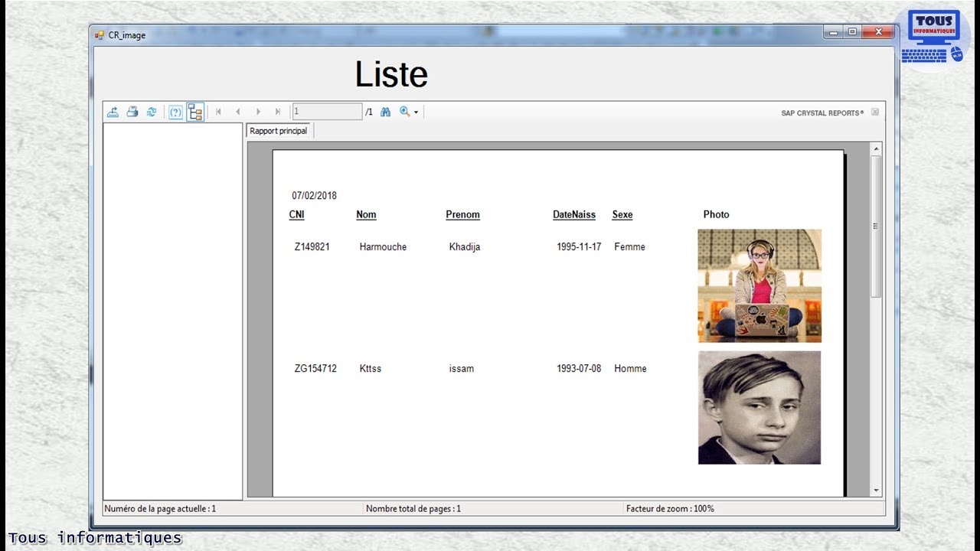
Task: Click the Export Report icon
Action: click(x=113, y=112)
